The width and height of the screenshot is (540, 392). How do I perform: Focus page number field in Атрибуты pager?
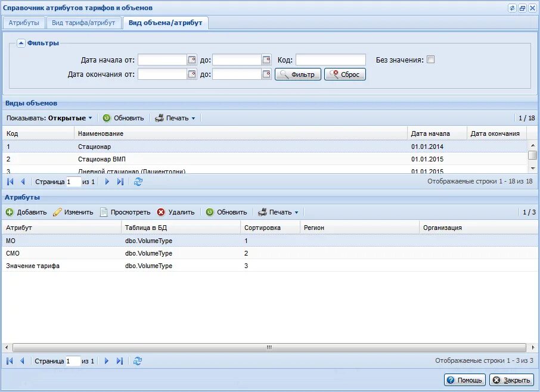coord(73,360)
